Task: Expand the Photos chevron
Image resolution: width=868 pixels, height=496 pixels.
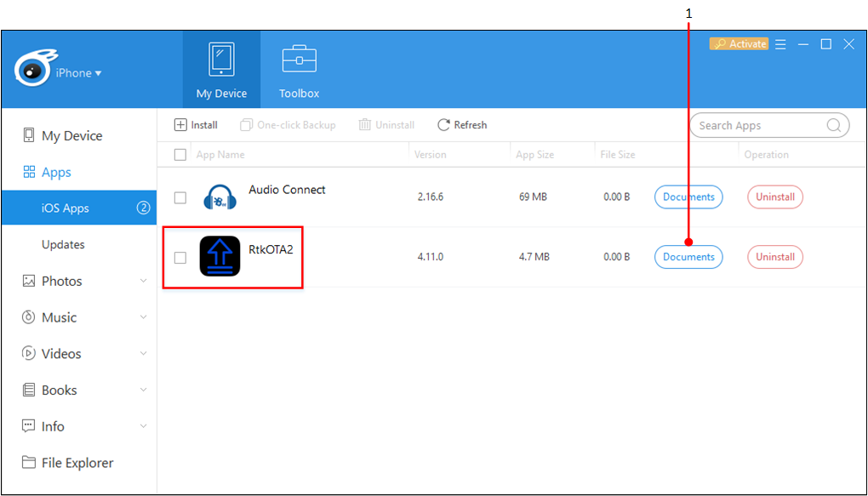Action: tap(143, 282)
